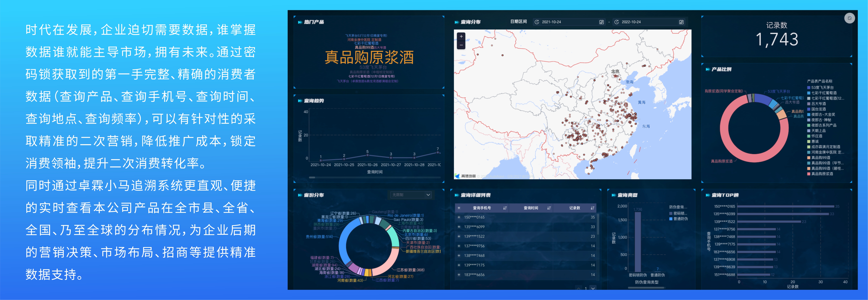Image resolution: width=868 pixels, height=300 pixels.
Task: Click the 查询类型 chart horizontal scrollbar
Action: point(646,288)
